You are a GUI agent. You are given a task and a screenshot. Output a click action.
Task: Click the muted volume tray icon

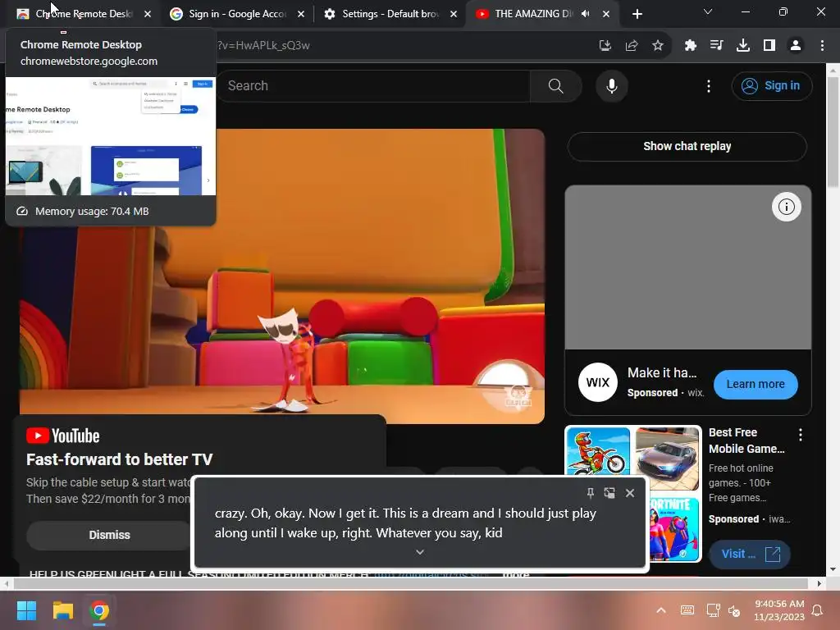pyautogui.click(x=734, y=610)
